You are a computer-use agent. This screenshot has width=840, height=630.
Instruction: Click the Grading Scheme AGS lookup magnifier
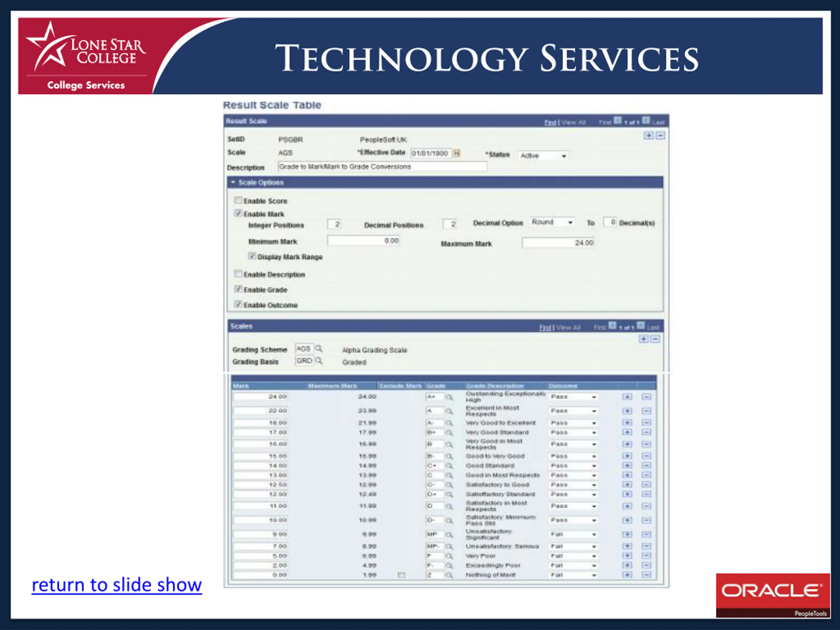tap(319, 348)
